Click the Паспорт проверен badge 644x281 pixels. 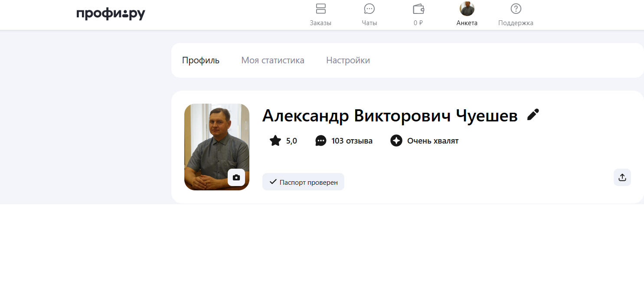303,182
